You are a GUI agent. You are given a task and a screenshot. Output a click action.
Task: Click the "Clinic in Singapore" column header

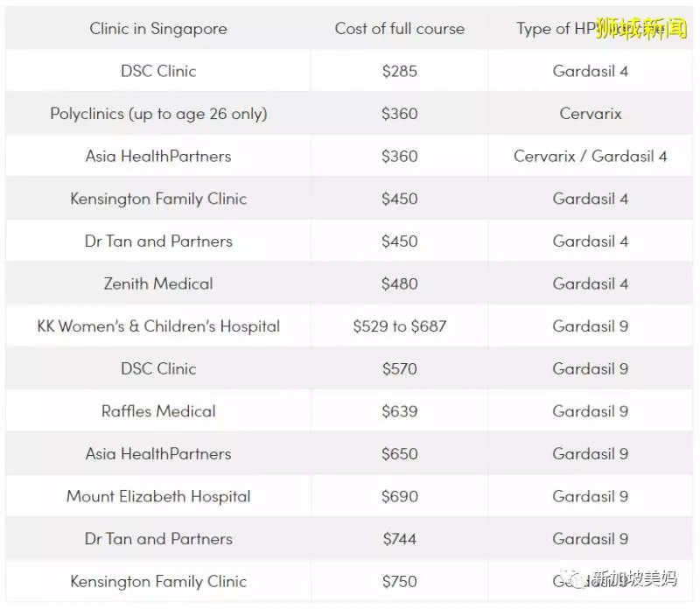158,29
